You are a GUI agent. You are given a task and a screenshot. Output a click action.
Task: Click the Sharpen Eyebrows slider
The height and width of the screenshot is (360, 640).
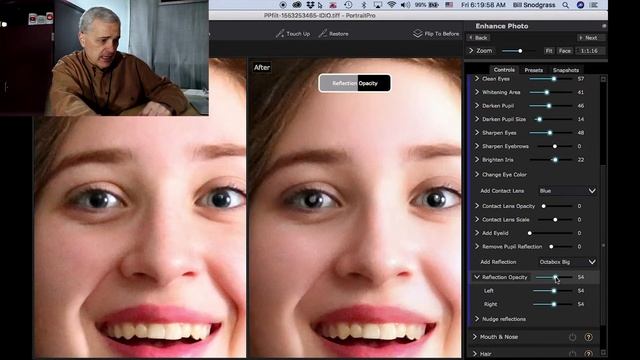click(x=555, y=146)
